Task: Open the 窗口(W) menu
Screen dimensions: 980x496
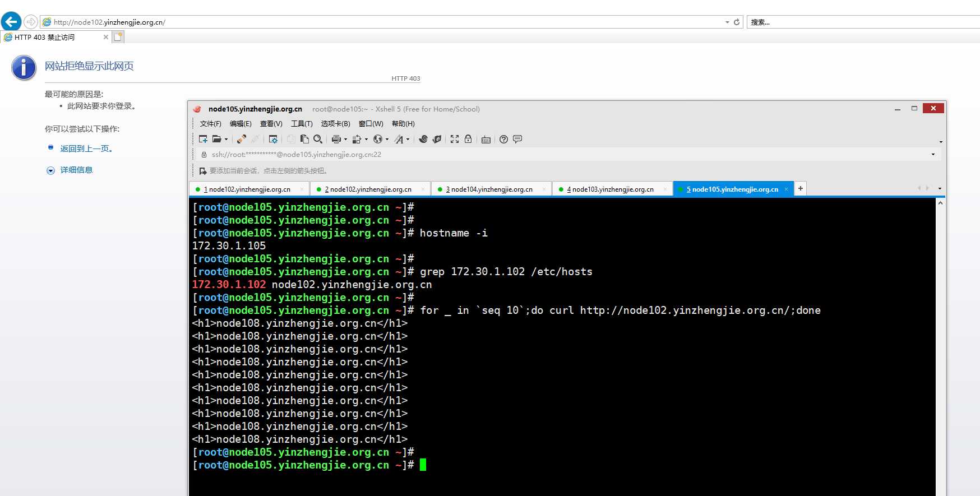Action: [x=371, y=124]
